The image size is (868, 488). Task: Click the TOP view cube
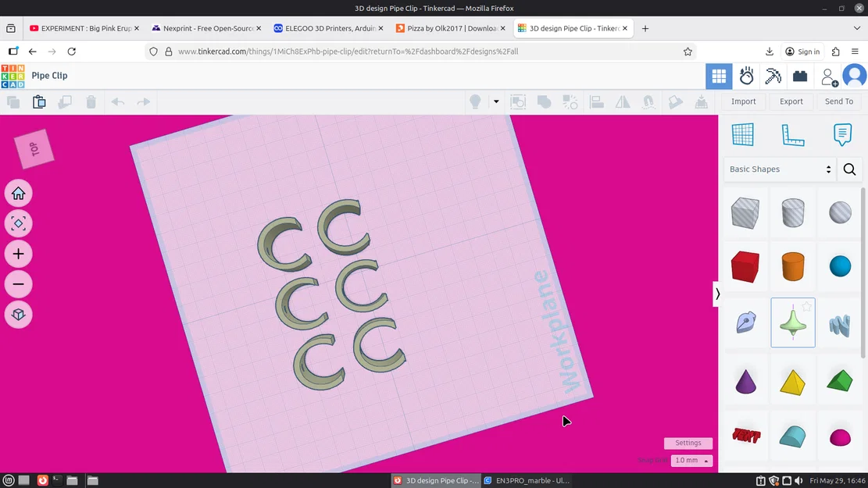click(x=34, y=149)
